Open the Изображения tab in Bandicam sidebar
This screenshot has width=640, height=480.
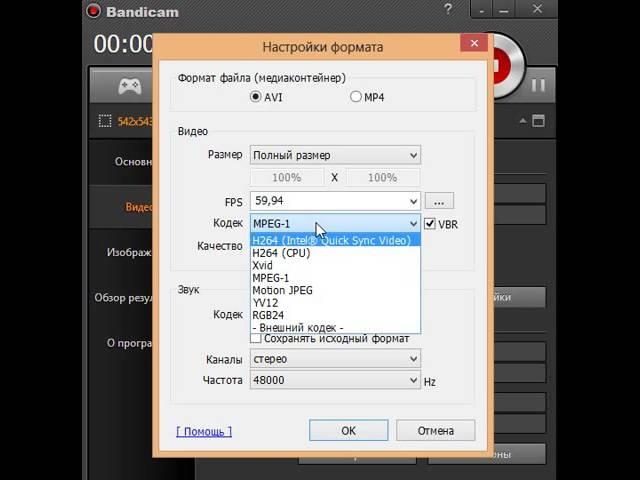[x=129, y=252]
